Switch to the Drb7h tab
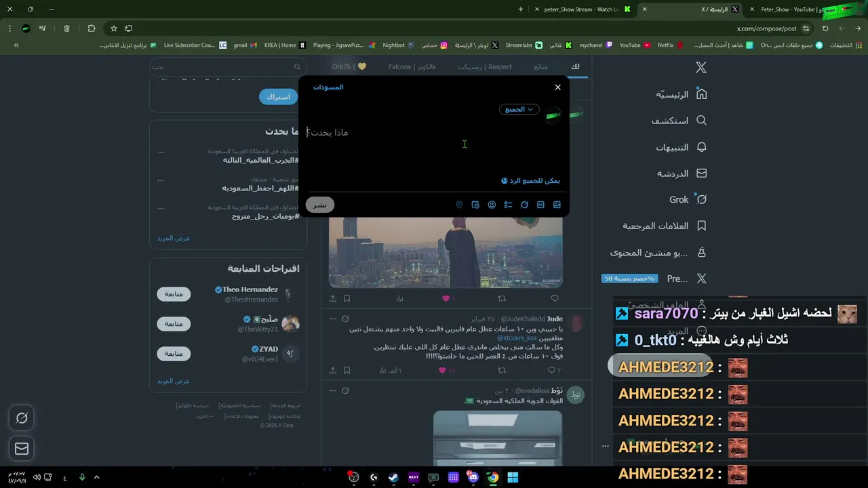 (x=349, y=66)
